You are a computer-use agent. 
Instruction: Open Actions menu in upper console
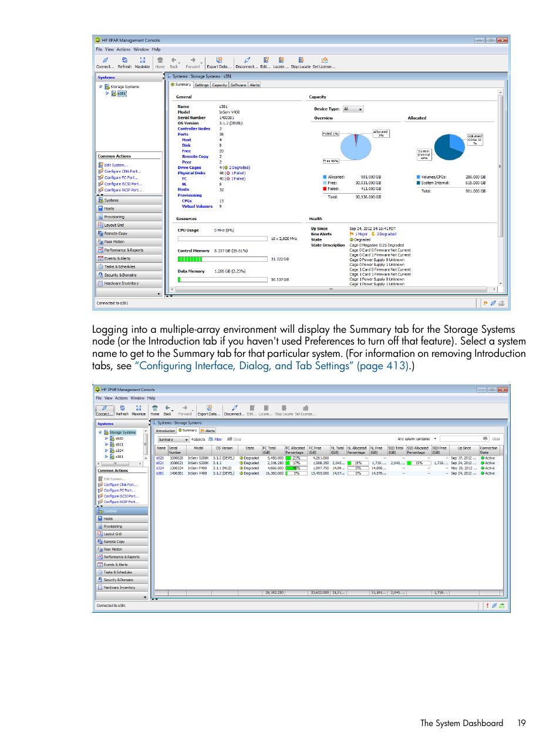pos(123,49)
